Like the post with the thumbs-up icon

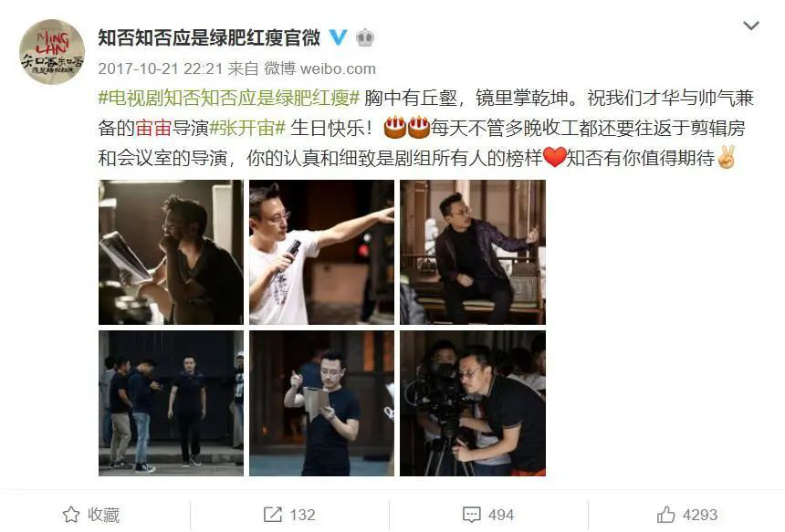point(666,515)
